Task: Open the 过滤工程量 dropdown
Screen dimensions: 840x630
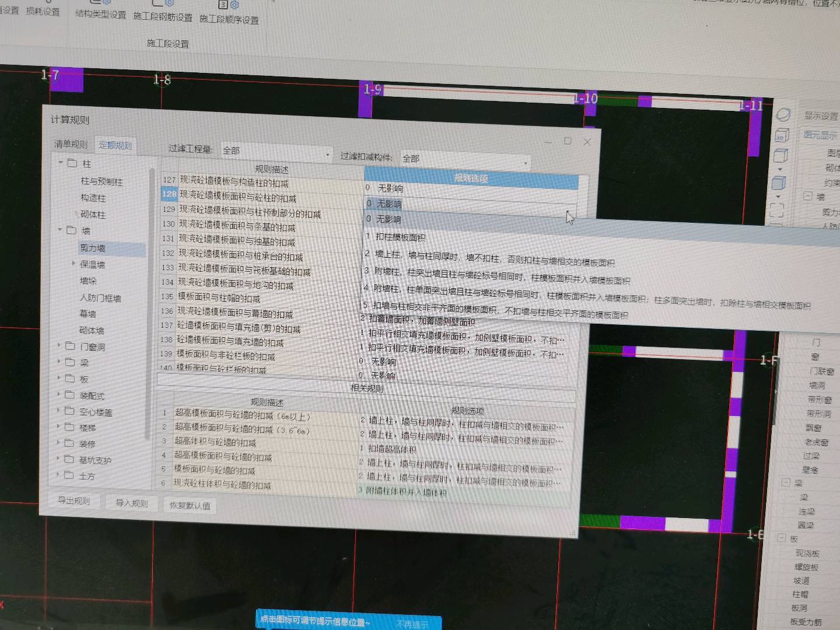Action: [275, 152]
